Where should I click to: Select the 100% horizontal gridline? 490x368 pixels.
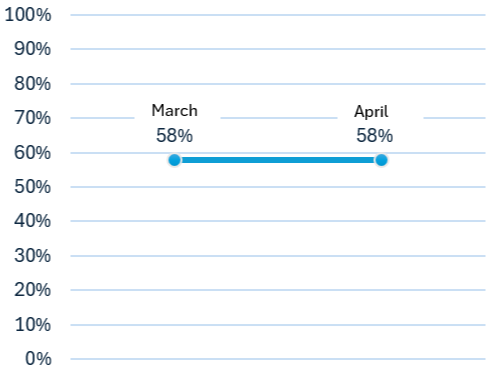tap(278, 15)
